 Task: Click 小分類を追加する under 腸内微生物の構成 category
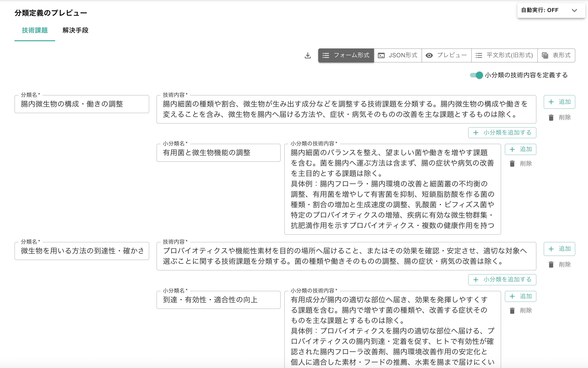tap(502, 133)
